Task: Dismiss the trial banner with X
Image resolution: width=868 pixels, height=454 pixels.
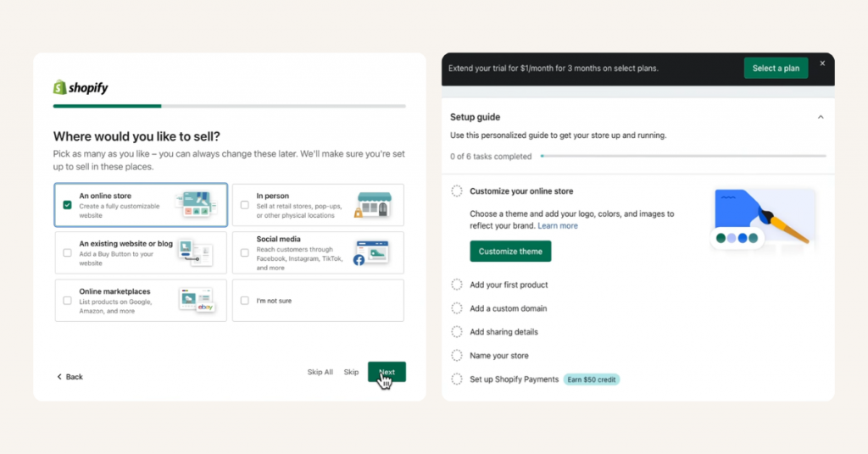Action: tap(822, 64)
